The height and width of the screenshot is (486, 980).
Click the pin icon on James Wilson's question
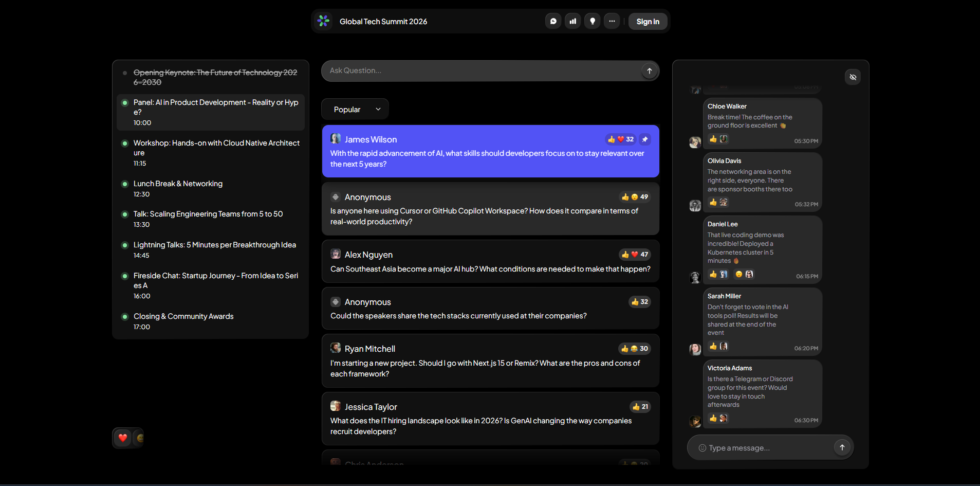point(645,139)
